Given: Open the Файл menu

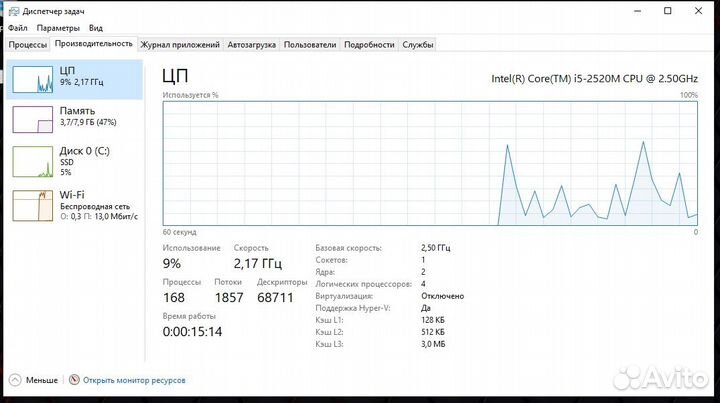Looking at the screenshot, I should click(18, 28).
